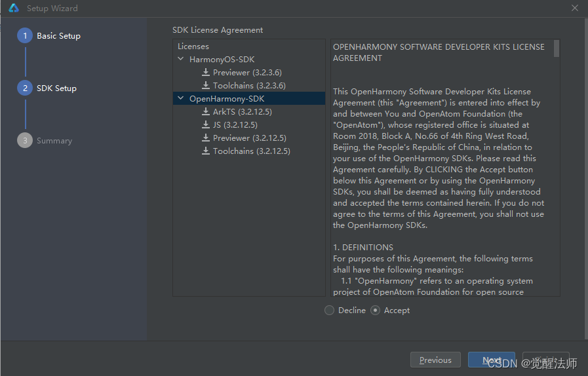The width and height of the screenshot is (588, 376).
Task: Go to the Summary step label
Action: (54, 141)
